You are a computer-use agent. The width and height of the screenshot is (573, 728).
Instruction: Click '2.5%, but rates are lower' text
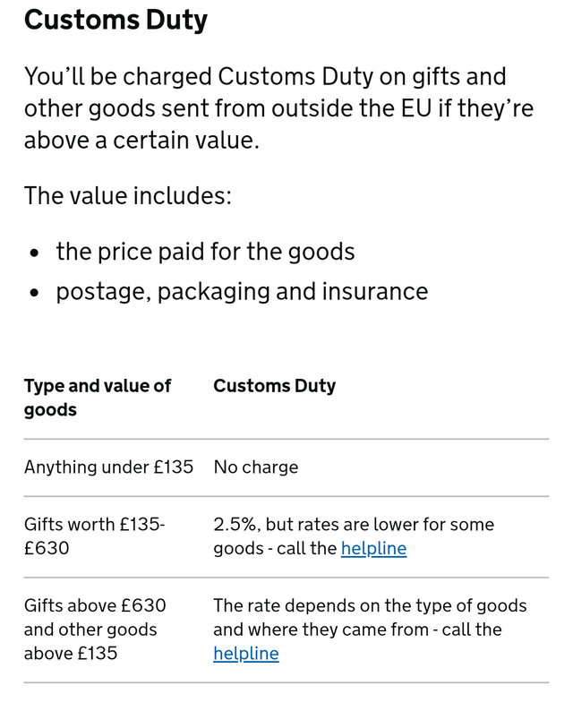(354, 525)
